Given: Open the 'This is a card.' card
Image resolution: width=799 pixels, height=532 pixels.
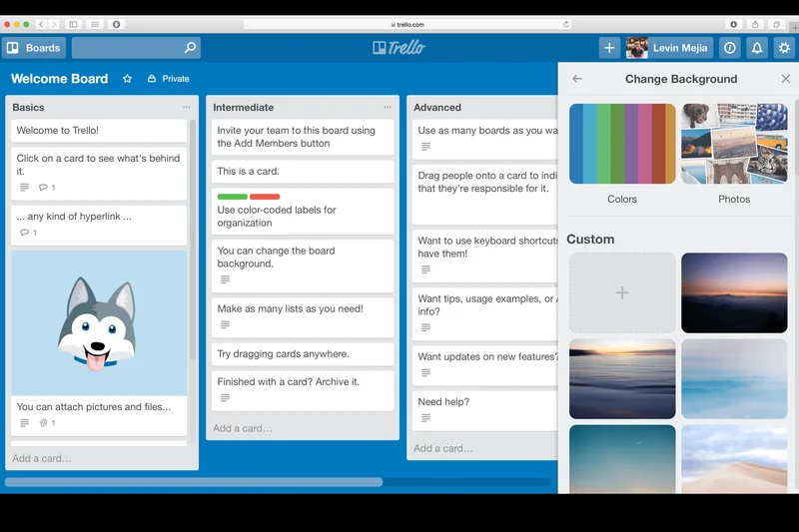Looking at the screenshot, I should [x=303, y=172].
